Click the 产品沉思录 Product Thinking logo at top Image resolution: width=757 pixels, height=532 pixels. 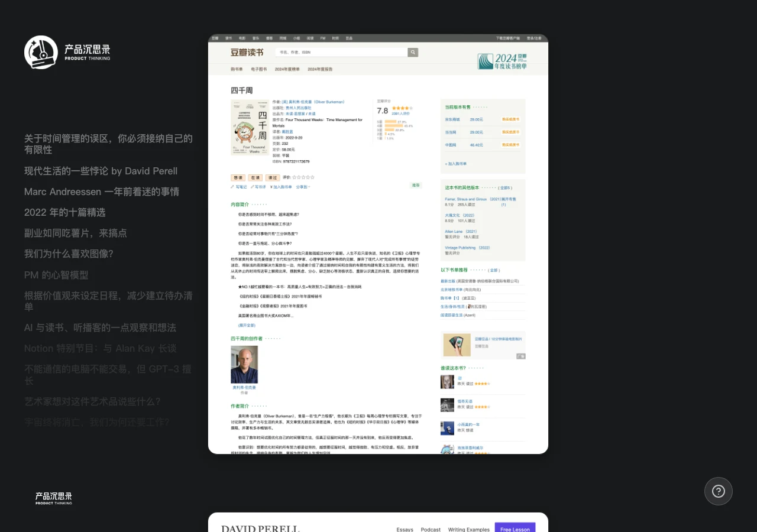(x=67, y=52)
